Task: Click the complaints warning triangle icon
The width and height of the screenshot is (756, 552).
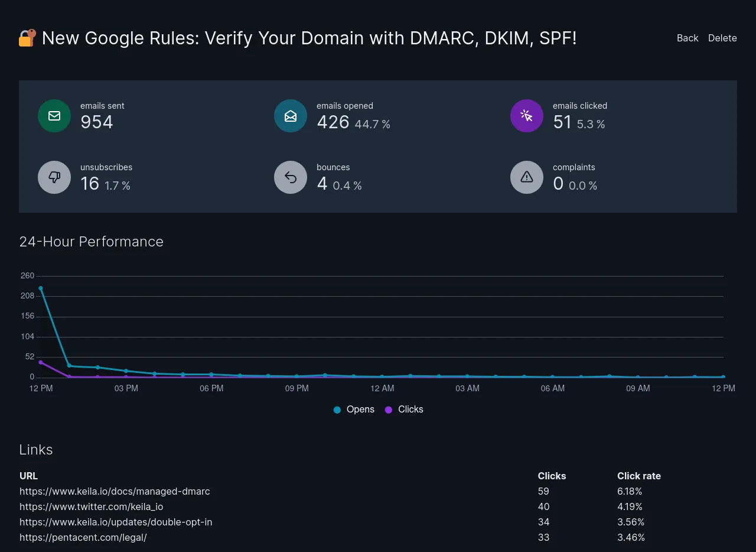Action: pos(527,177)
